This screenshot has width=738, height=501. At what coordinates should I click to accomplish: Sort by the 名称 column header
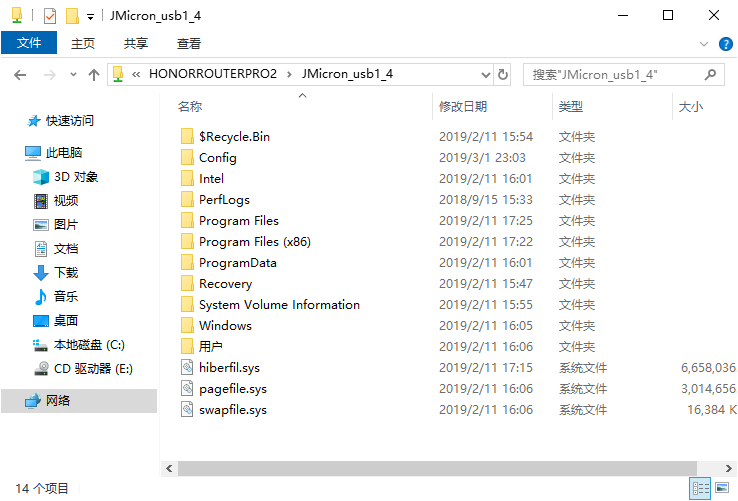click(190, 106)
